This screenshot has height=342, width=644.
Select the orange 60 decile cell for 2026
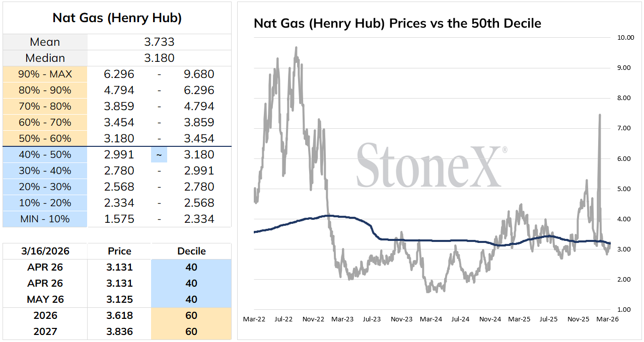(191, 315)
